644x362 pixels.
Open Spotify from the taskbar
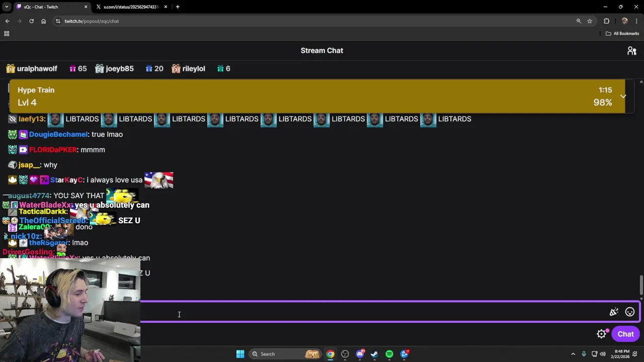(x=389, y=354)
